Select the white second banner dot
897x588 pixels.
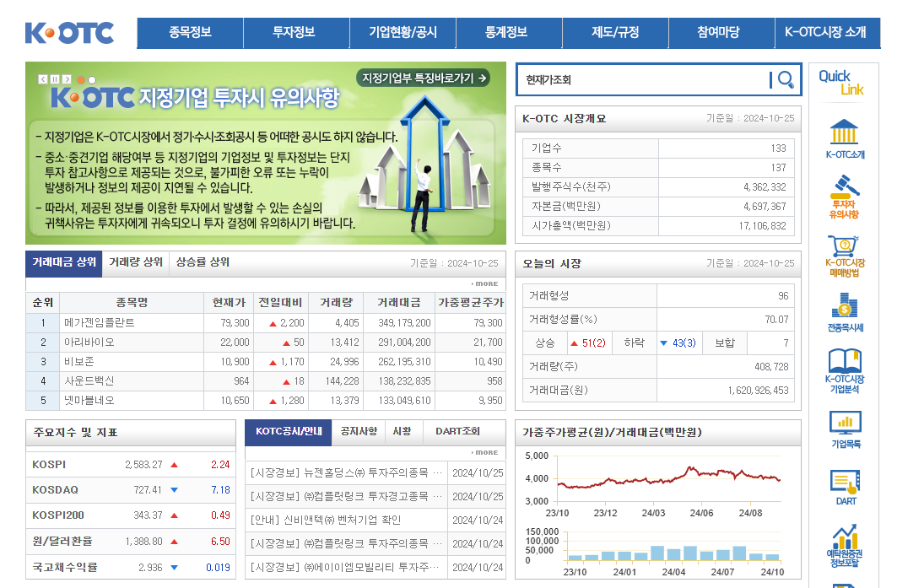click(92, 80)
